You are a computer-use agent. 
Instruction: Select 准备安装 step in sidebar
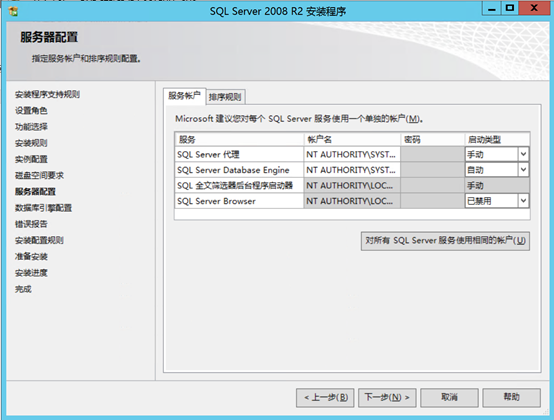[x=31, y=256]
